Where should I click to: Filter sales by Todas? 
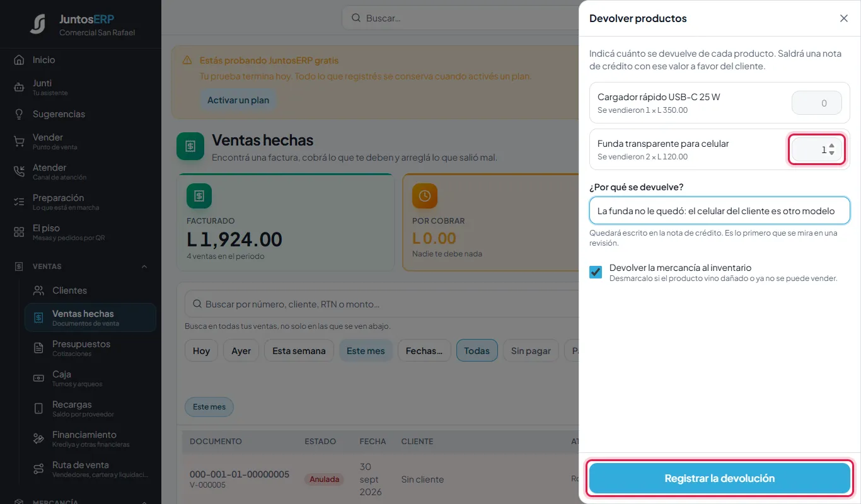[x=477, y=351]
